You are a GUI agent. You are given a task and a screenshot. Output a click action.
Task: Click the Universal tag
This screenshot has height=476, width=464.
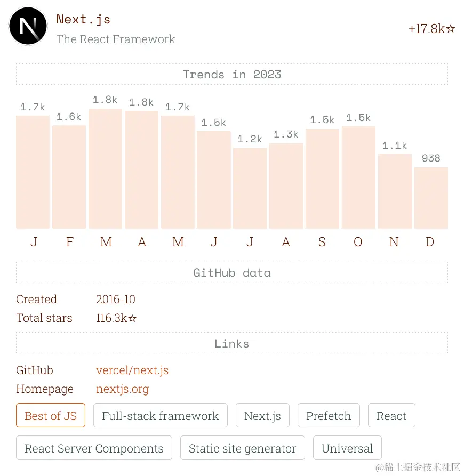[x=347, y=448]
